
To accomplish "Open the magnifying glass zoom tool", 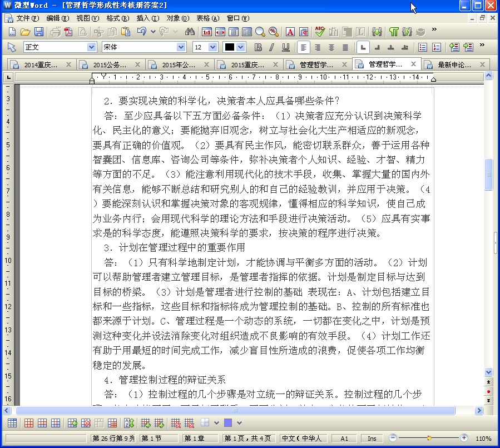I will [260, 32].
